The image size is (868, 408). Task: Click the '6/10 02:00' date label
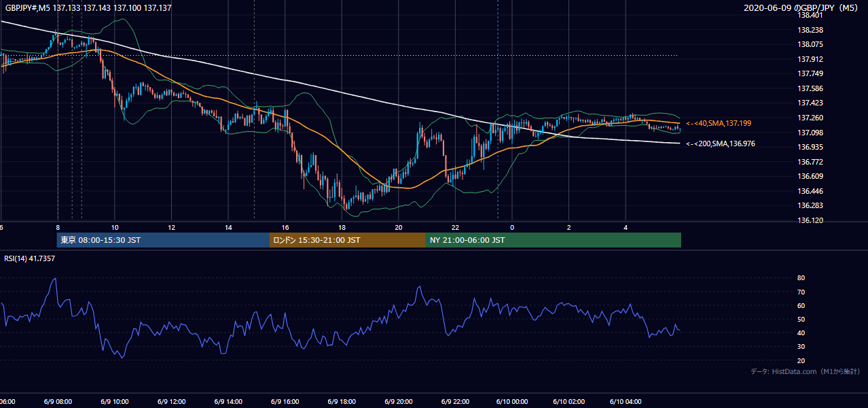[569, 402]
